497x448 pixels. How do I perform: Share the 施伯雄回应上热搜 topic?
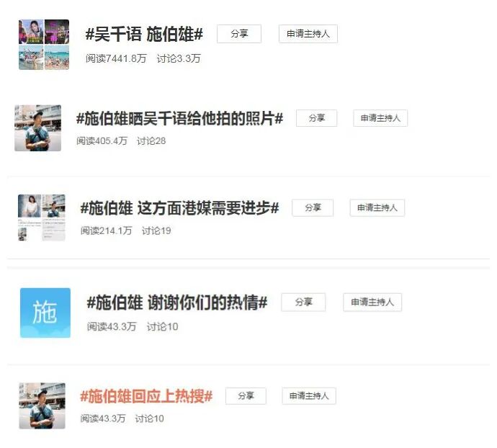(x=246, y=395)
